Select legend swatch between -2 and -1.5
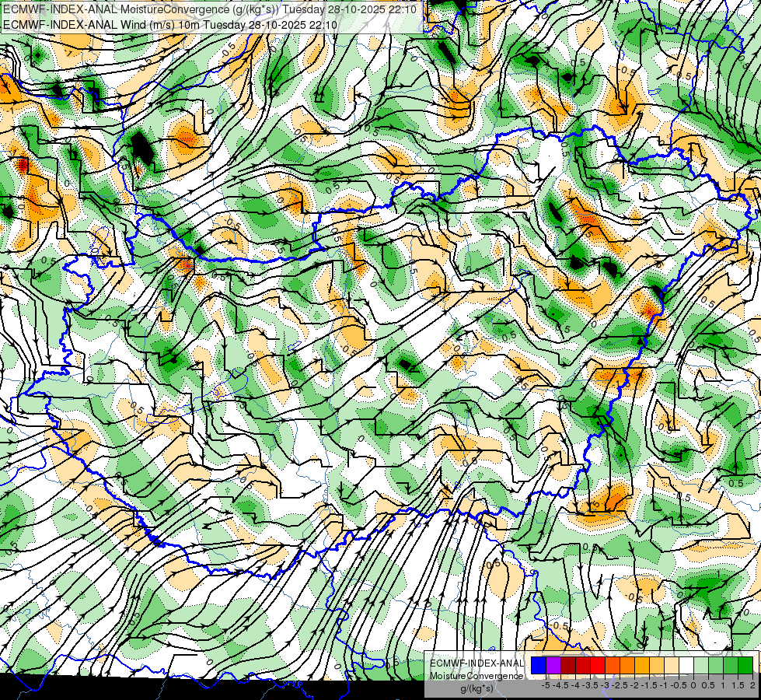Image resolution: width=761 pixels, height=700 pixels. point(642,666)
